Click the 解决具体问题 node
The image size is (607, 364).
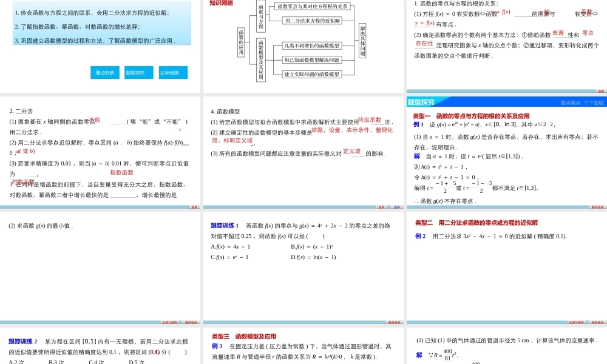362,41
